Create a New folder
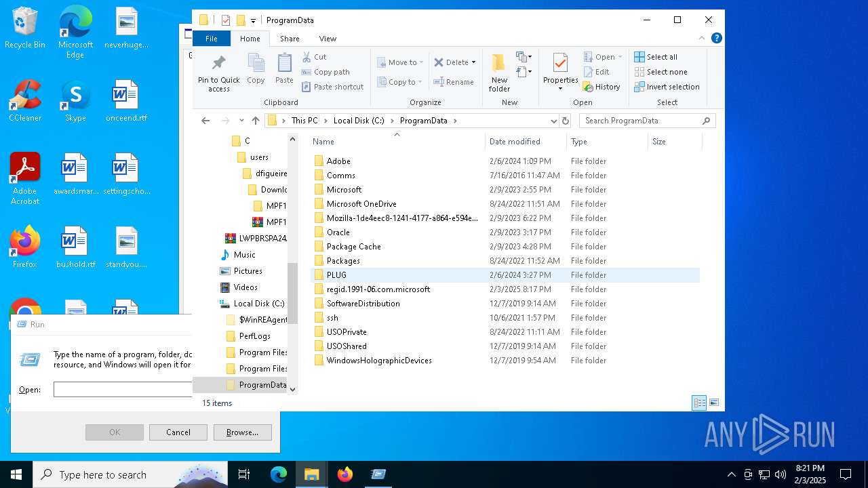This screenshot has width=868, height=488. coord(499,73)
